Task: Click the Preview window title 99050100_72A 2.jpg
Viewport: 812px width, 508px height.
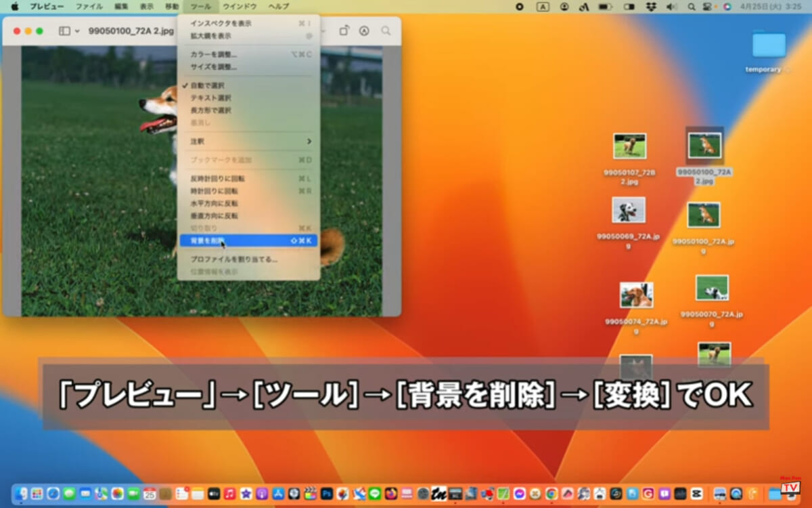Action: click(x=131, y=31)
